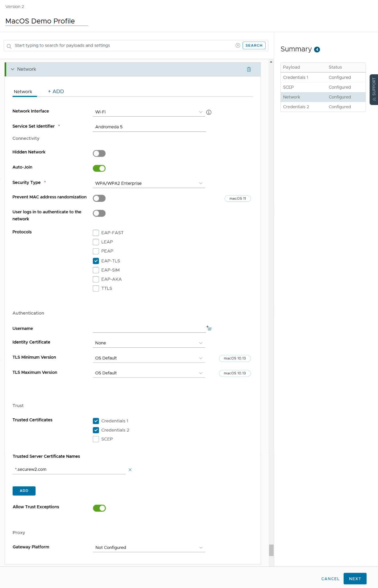378x588 pixels.
Task: Focus the payload search input field
Action: tap(123, 45)
